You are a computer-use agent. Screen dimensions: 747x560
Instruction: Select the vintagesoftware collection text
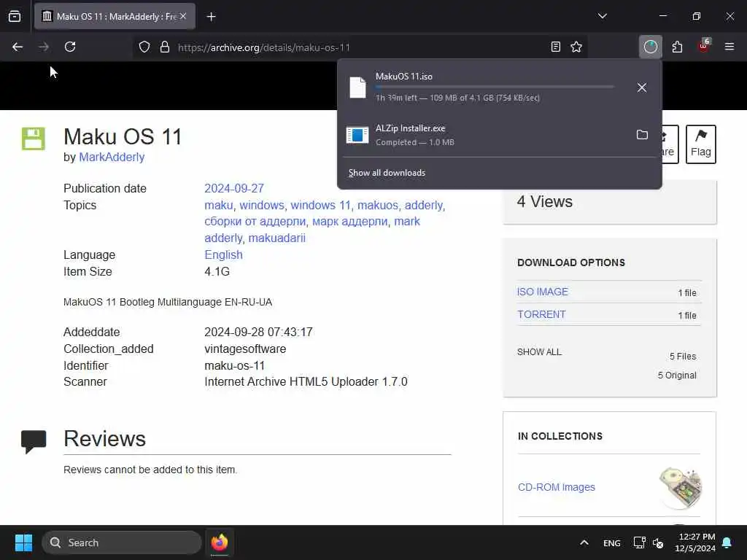coord(245,349)
